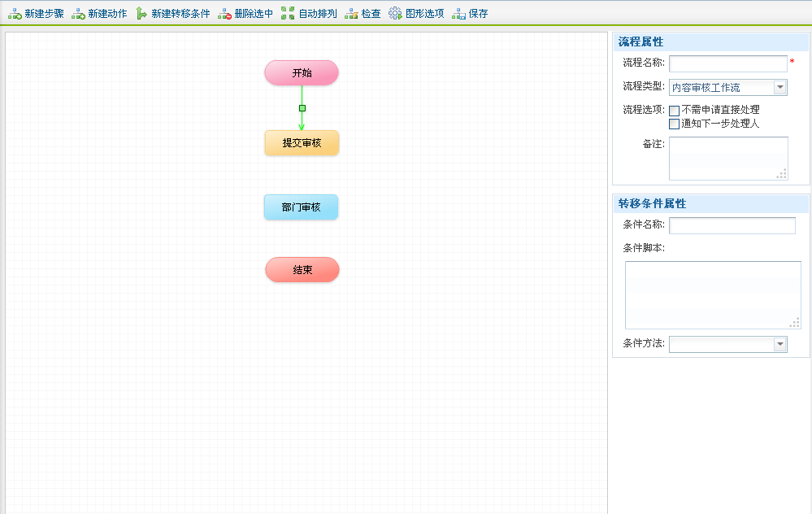Click the 删除选中 (delete selected) icon
Image resolution: width=812 pixels, height=514 pixels.
point(224,14)
